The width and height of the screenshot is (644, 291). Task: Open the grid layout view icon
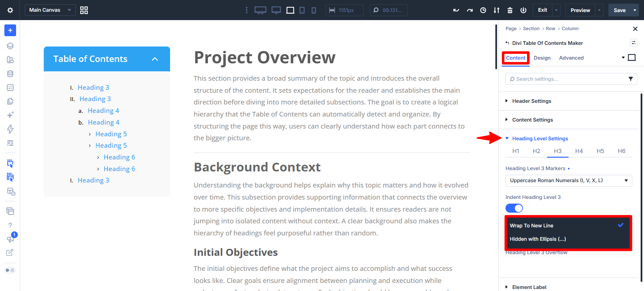point(84,10)
